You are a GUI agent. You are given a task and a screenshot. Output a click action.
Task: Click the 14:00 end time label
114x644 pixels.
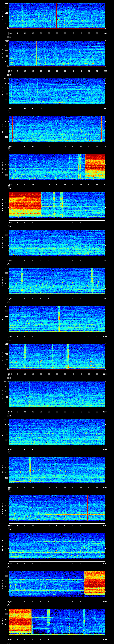coord(105,488)
